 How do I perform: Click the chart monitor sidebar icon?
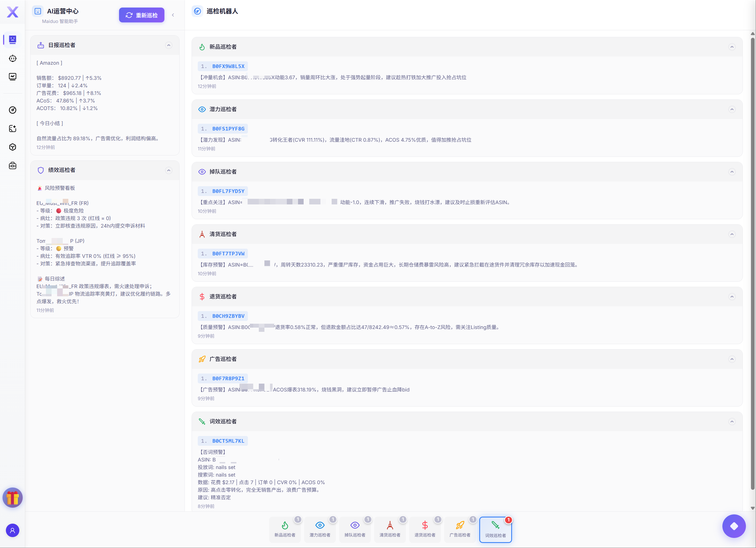tap(12, 77)
